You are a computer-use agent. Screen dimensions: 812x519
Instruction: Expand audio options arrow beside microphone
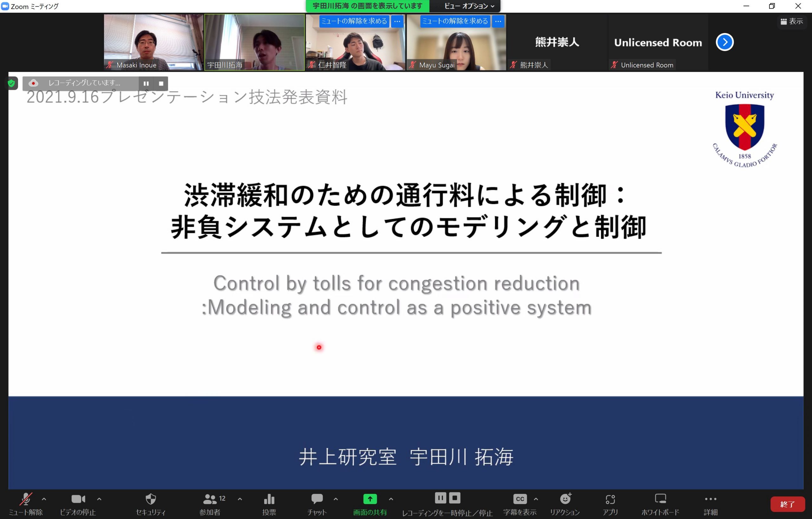click(x=44, y=499)
